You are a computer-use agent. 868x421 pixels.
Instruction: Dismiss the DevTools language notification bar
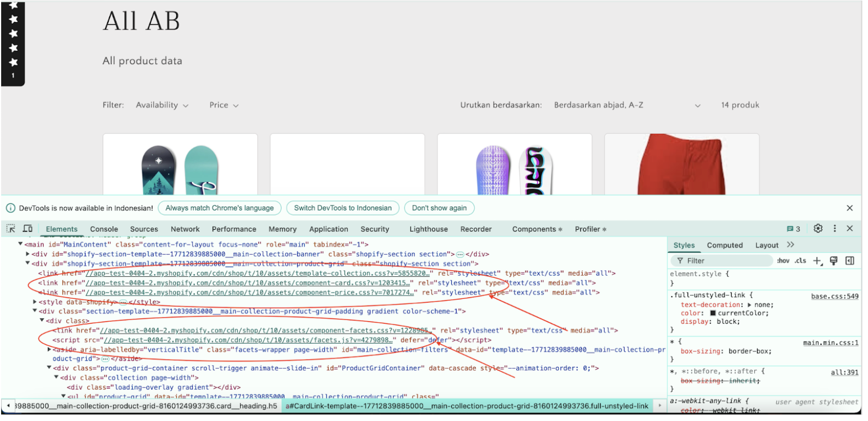pos(850,208)
